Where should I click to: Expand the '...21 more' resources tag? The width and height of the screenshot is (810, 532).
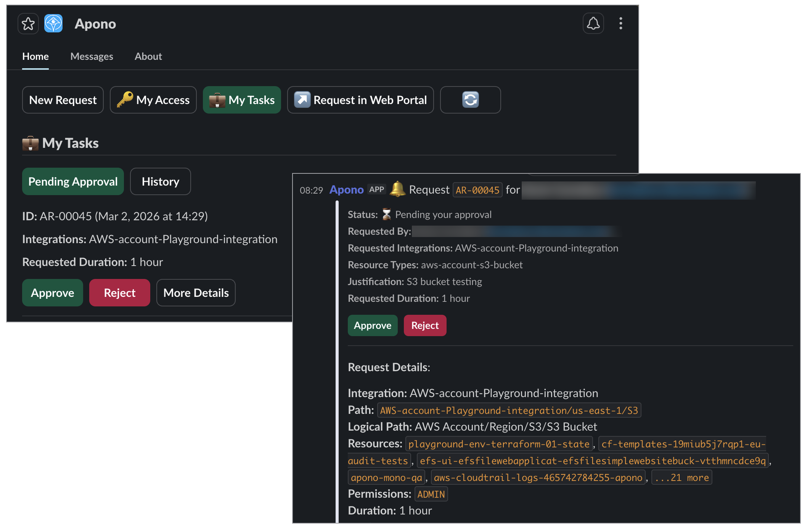coord(681,478)
